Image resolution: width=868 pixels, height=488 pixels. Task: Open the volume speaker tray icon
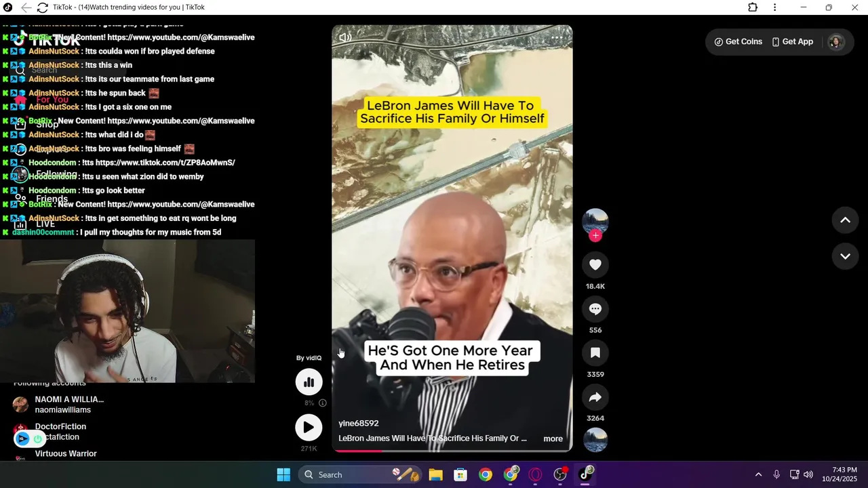(808, 474)
